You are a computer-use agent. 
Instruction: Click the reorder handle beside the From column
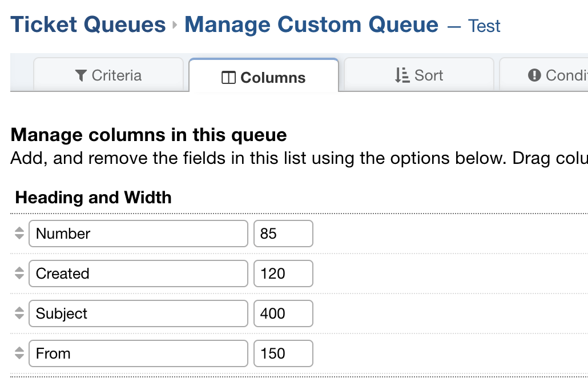[19, 353]
